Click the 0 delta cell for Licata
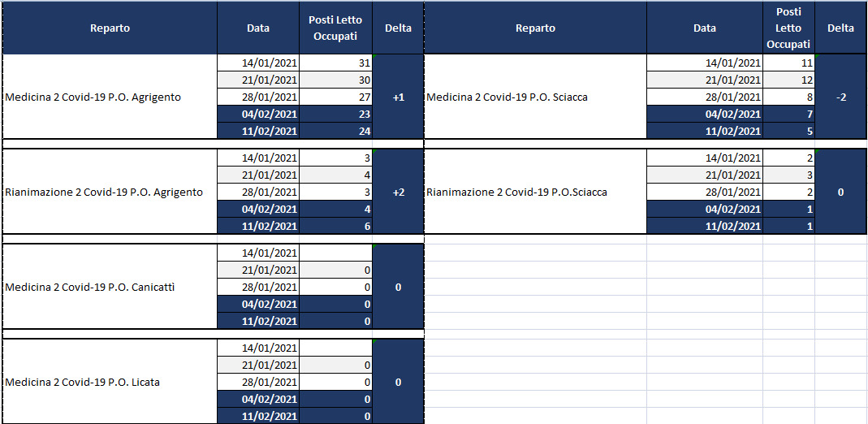868x424 pixels. 398,382
